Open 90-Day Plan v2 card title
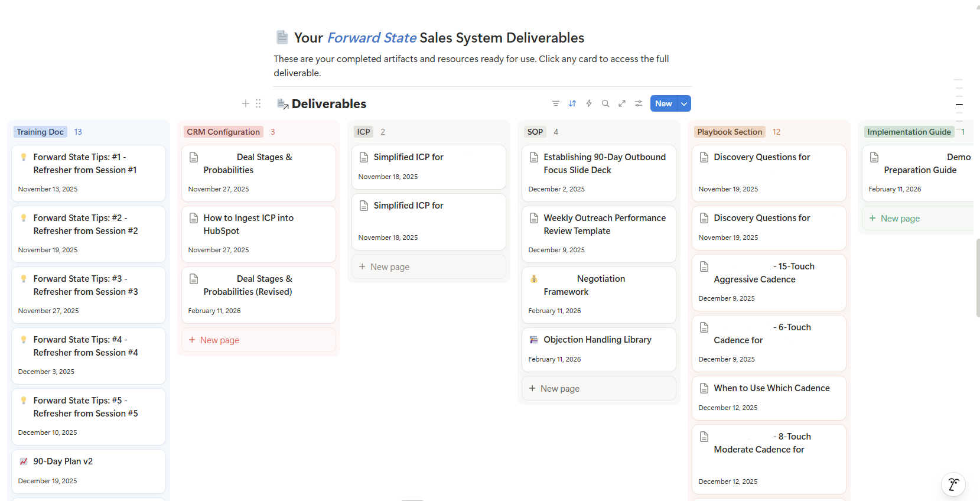980x501 pixels. point(63,461)
